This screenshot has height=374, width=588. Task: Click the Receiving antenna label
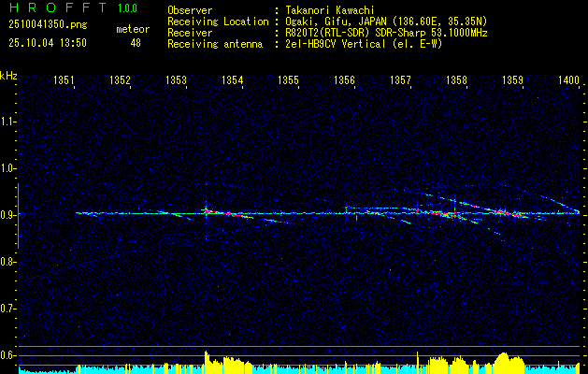click(215, 44)
